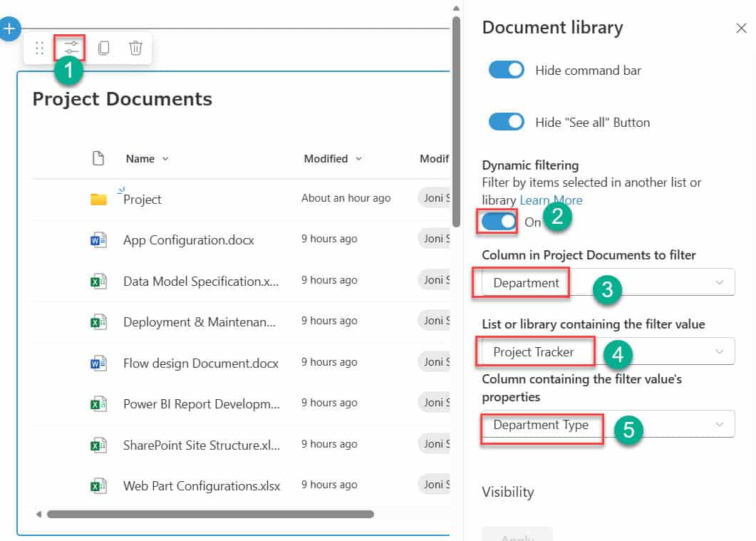Click the delete web part trash icon
Image resolution: width=756 pixels, height=541 pixels.
point(135,47)
